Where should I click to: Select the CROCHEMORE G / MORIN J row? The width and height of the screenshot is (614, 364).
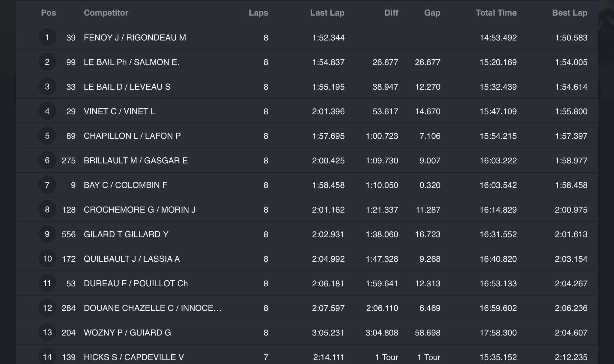pyautogui.click(x=307, y=210)
